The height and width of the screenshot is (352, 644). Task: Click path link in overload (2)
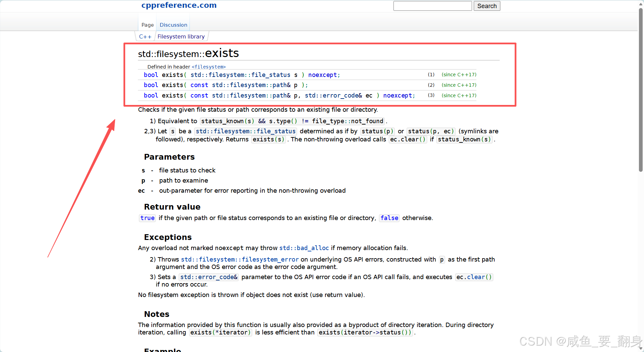251,85
